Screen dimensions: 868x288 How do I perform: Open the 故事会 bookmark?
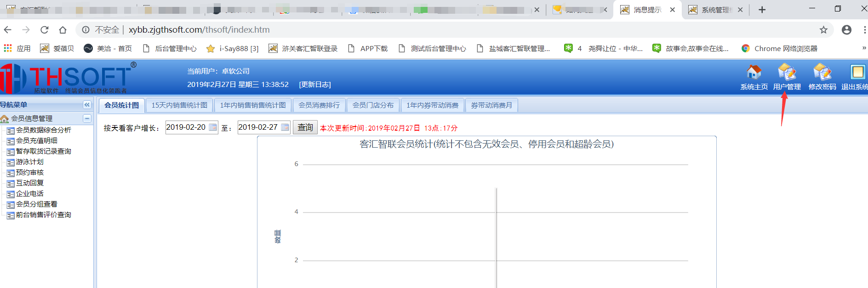click(691, 48)
